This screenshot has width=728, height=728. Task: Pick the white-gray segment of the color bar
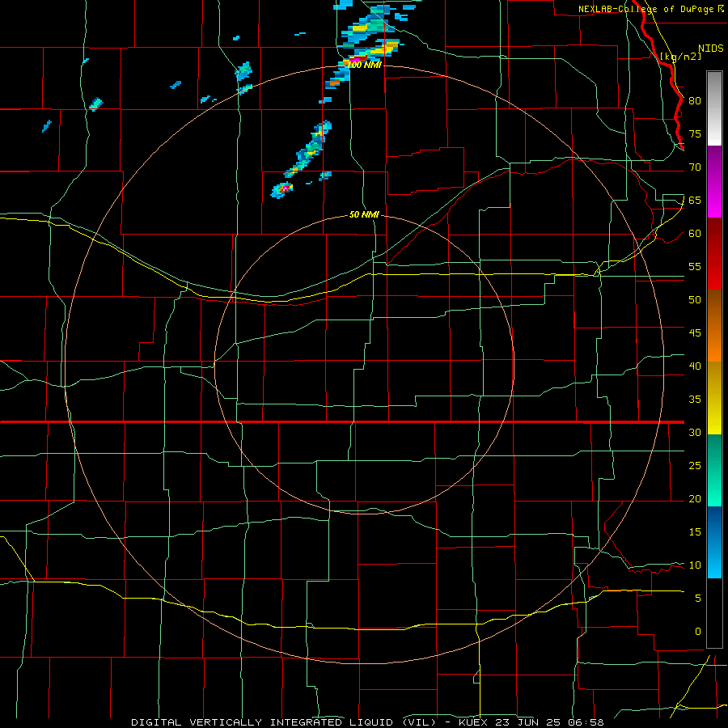[714, 108]
